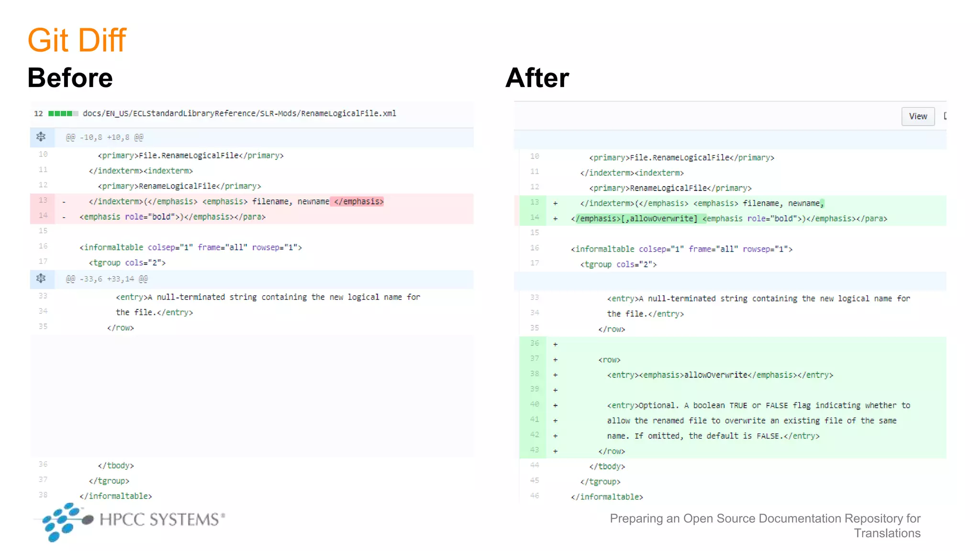
Task: Click line number 13 of the removed line
Action: pyautogui.click(x=43, y=200)
